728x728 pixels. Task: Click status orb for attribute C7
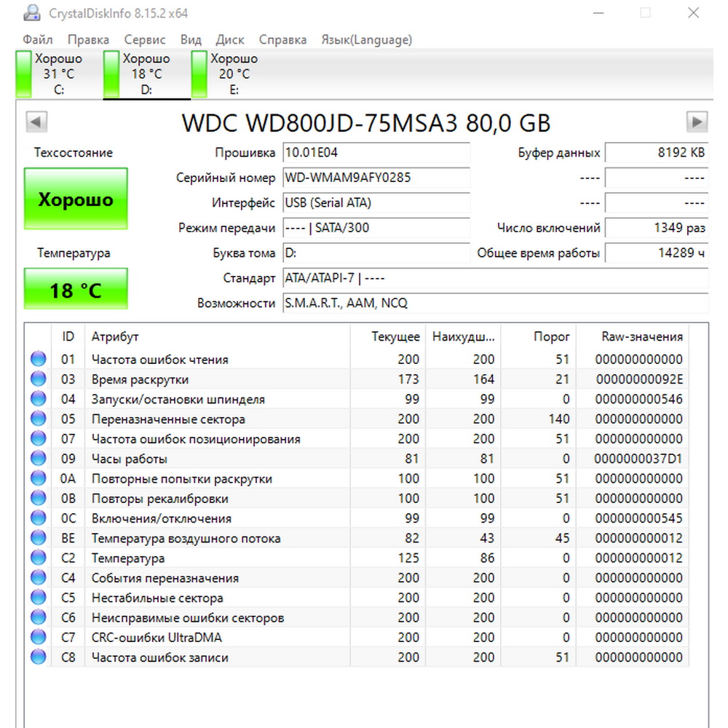pyautogui.click(x=39, y=636)
